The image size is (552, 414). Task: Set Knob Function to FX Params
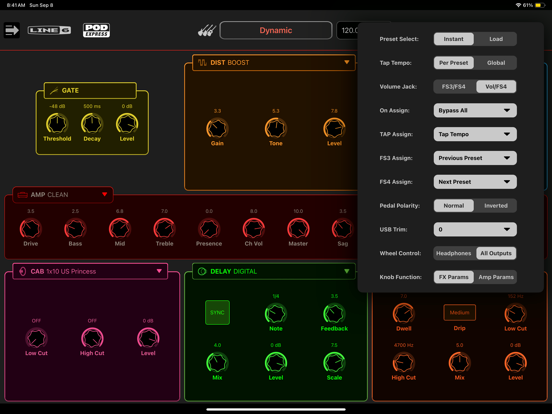(453, 277)
